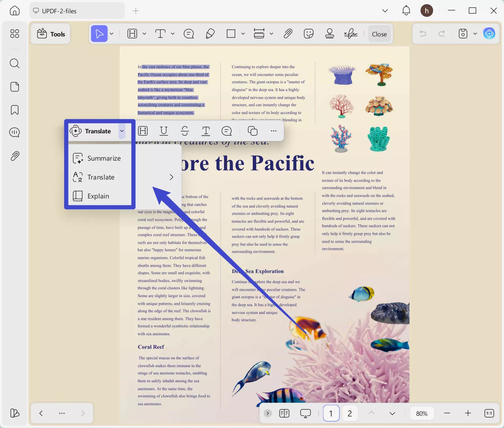This screenshot has height=428, width=504.
Task: Attach a file with the Paperclip tool
Action: pos(288,34)
